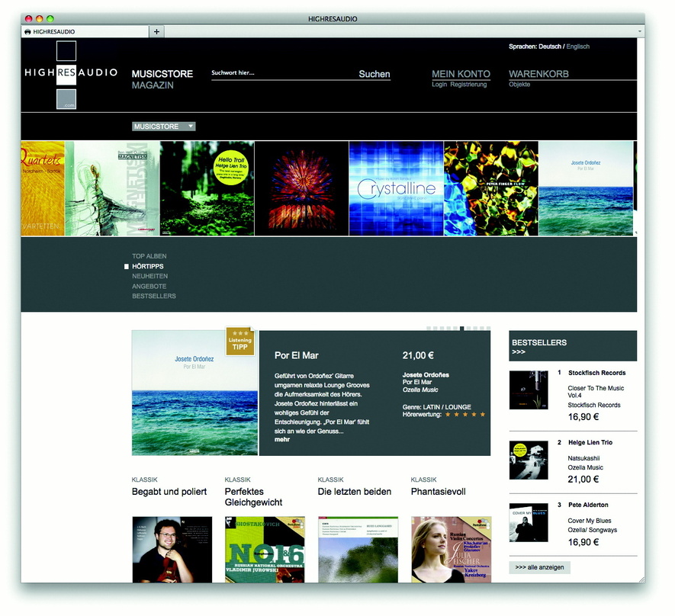
Task: Click the alle anzeigen button
Action: (x=539, y=567)
